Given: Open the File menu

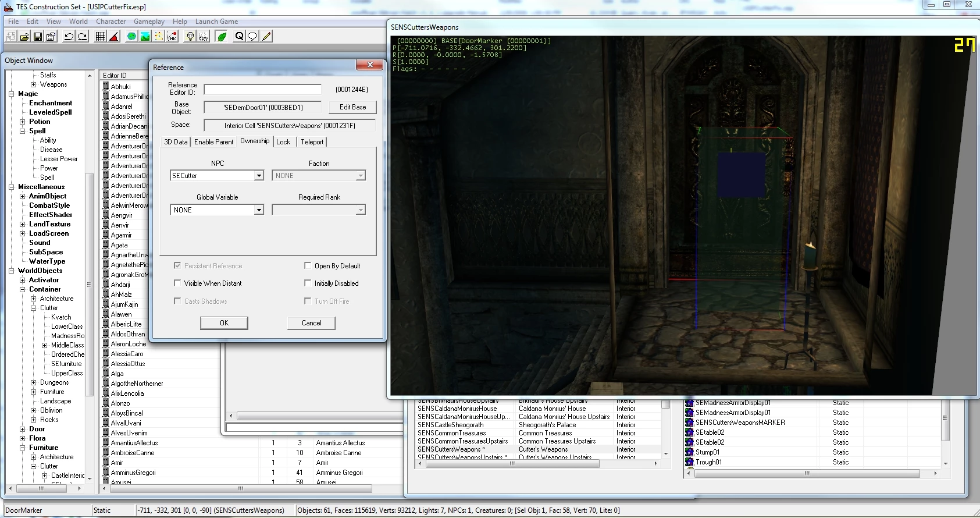Looking at the screenshot, I should tap(13, 22).
